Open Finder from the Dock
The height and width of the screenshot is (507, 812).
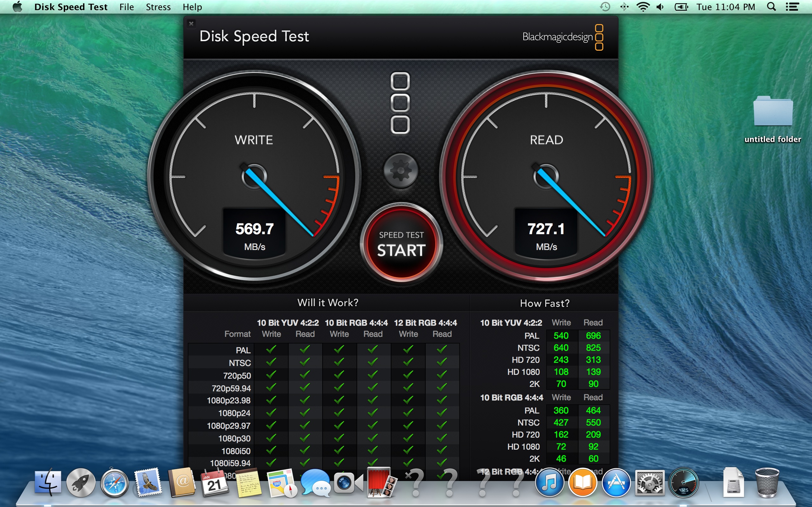pyautogui.click(x=48, y=483)
